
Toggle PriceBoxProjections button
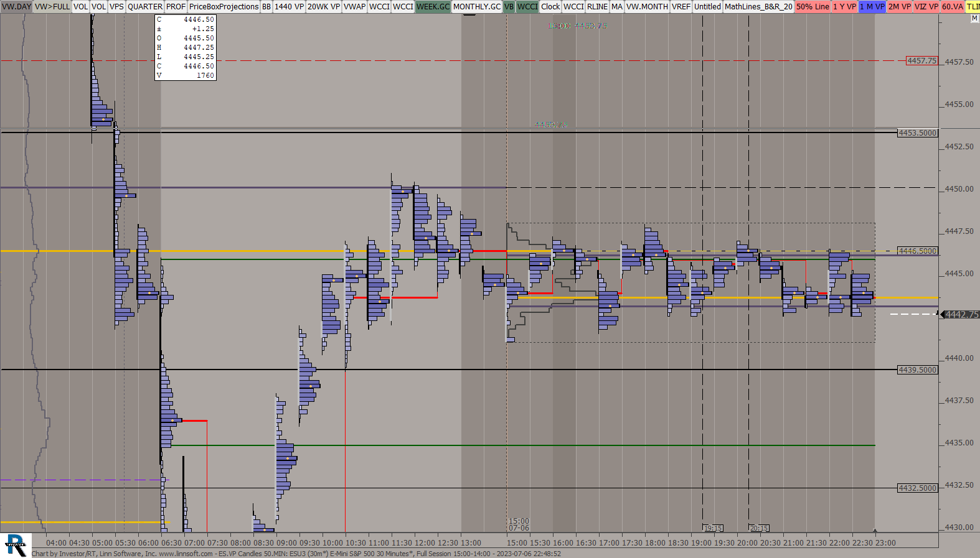tap(224, 6)
